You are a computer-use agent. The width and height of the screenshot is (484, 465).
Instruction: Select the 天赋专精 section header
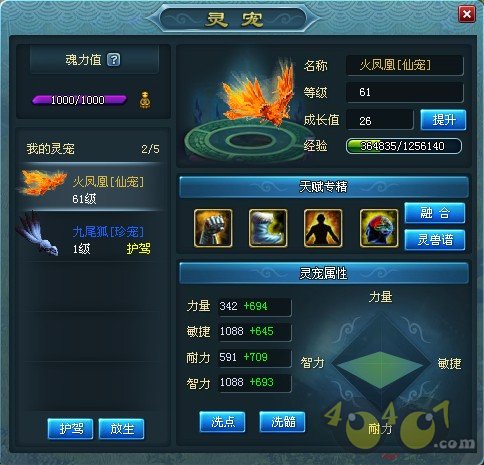coord(324,187)
